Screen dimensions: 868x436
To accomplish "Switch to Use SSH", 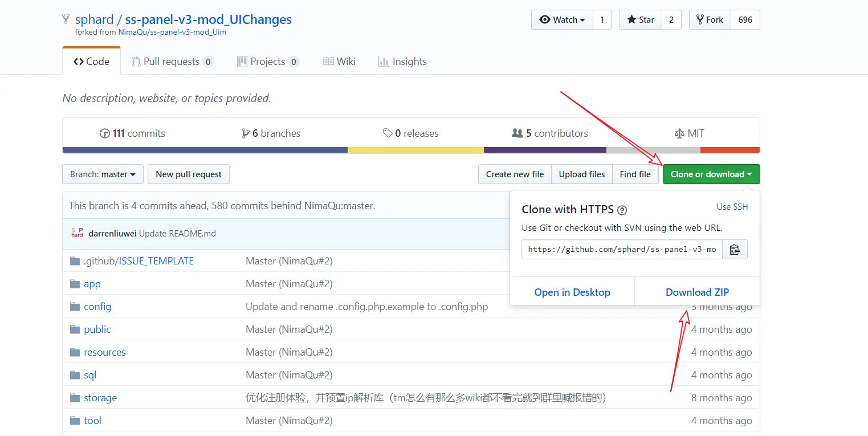I will (x=732, y=207).
